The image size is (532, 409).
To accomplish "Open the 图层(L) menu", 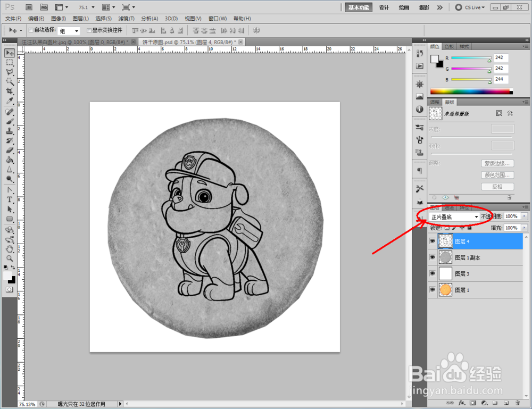I will pyautogui.click(x=81, y=19).
